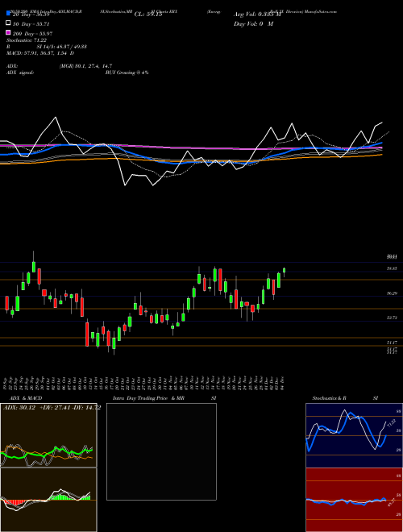Click the 'BUY Growing @ 4%' signal text
Screen dimensions: 403x532
point(127,73)
